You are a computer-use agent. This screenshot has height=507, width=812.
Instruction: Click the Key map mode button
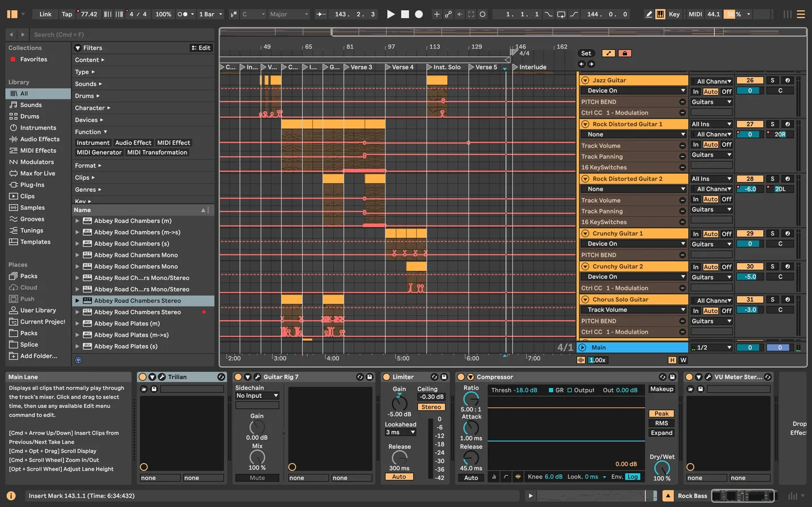click(674, 14)
